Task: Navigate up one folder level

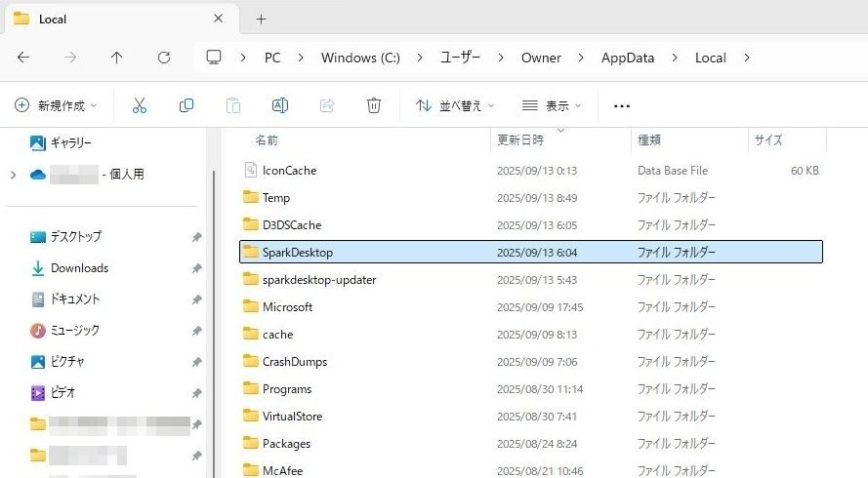Action: tap(116, 57)
